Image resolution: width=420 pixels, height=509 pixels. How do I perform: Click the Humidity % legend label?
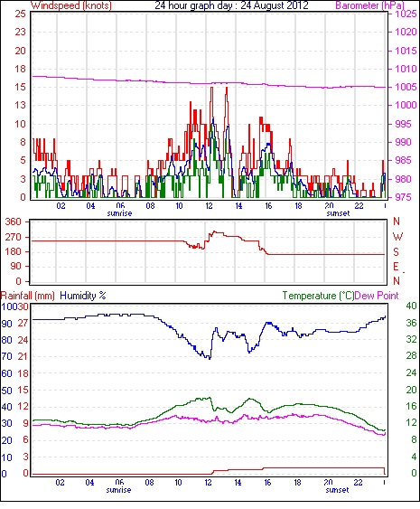tap(83, 296)
